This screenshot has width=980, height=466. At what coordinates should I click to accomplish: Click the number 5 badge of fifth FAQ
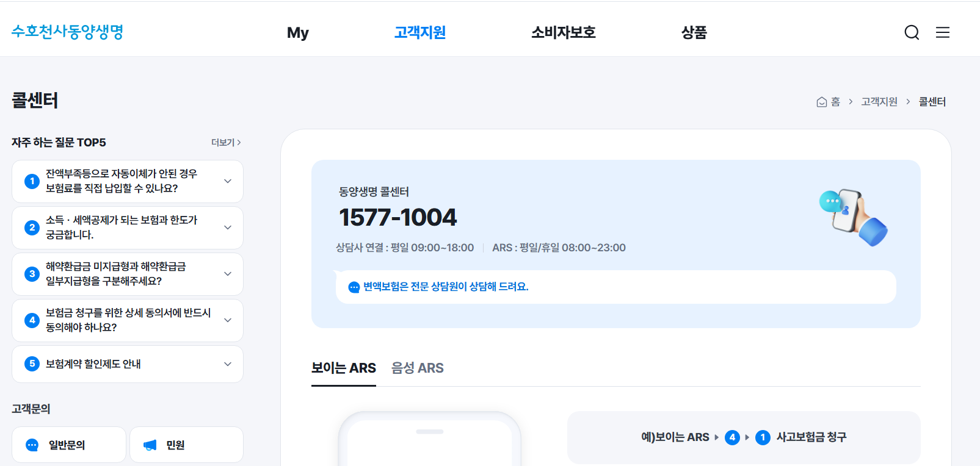pos(32,364)
